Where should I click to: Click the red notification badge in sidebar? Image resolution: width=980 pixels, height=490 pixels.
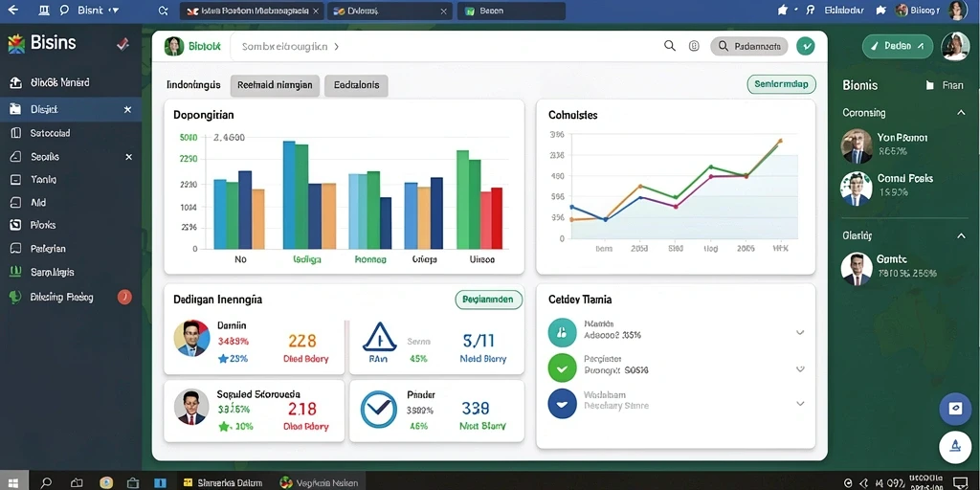(124, 297)
